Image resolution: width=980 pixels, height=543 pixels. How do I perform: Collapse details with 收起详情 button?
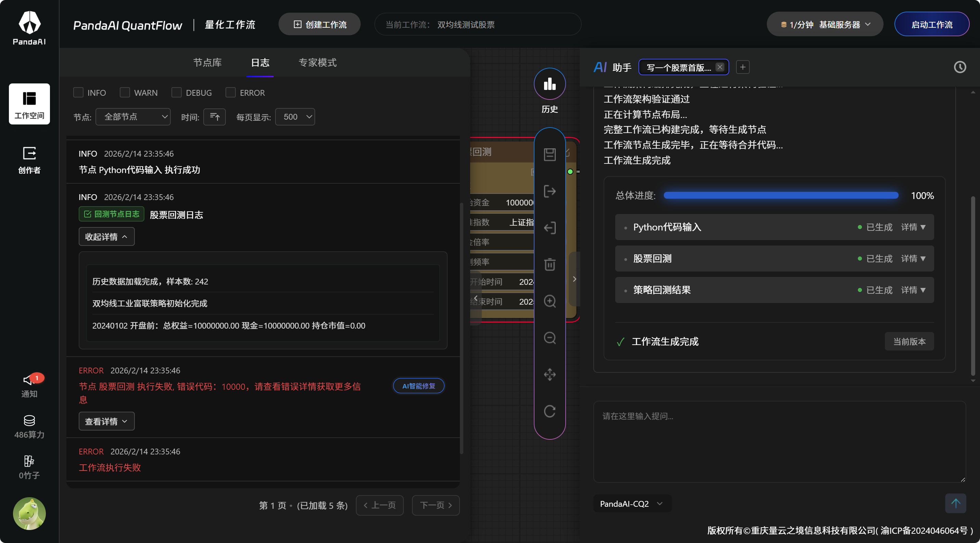pyautogui.click(x=106, y=237)
